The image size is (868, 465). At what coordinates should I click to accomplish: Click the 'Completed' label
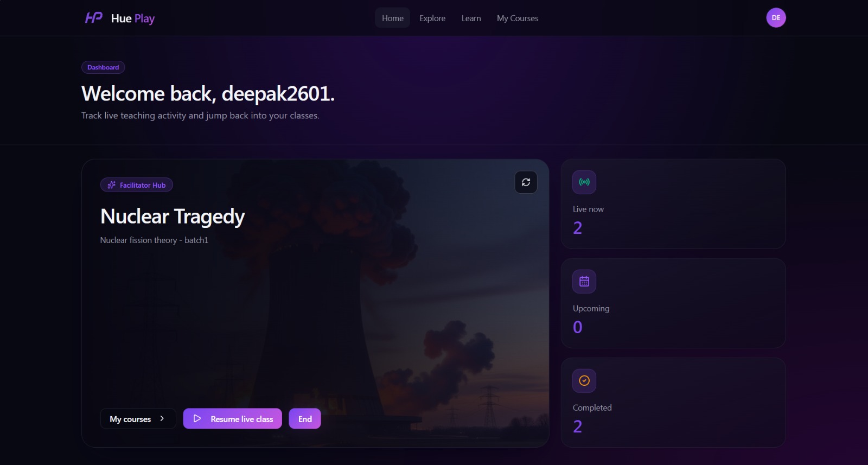[592, 407]
